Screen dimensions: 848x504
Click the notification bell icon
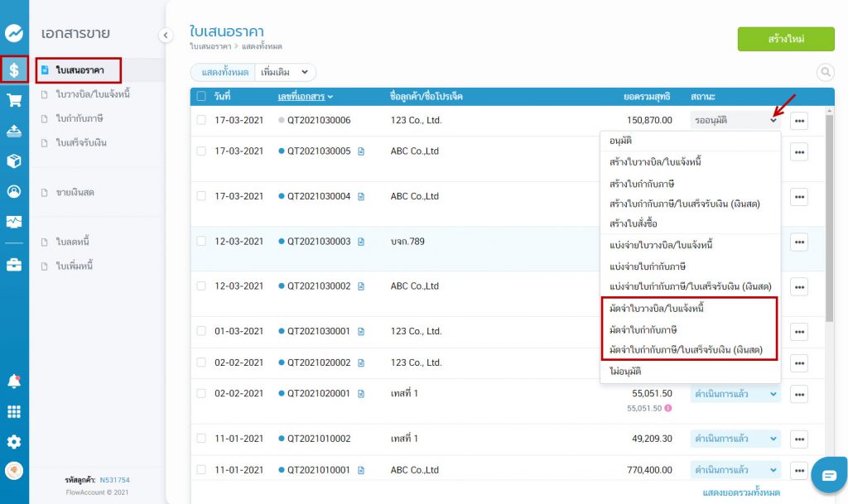pyautogui.click(x=14, y=382)
